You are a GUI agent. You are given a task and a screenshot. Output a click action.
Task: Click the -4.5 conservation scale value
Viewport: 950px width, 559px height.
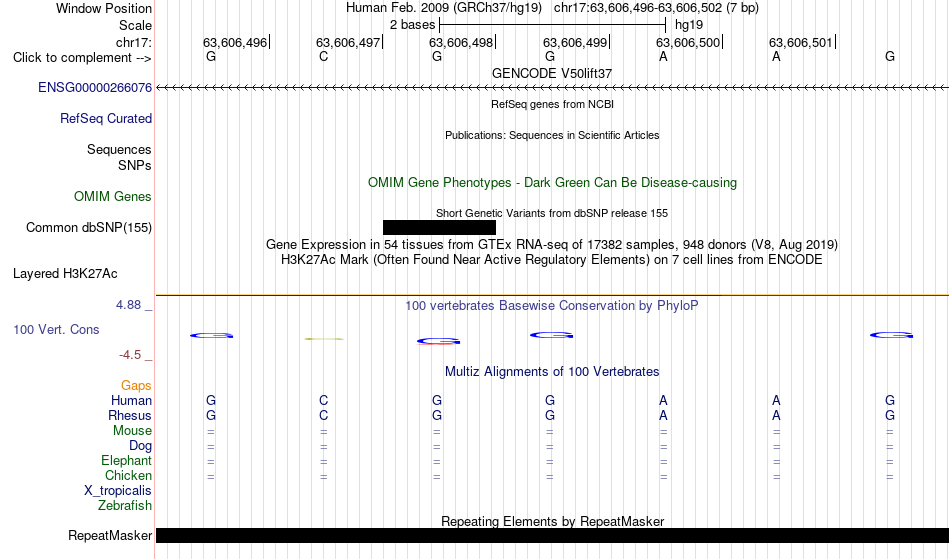coord(130,355)
